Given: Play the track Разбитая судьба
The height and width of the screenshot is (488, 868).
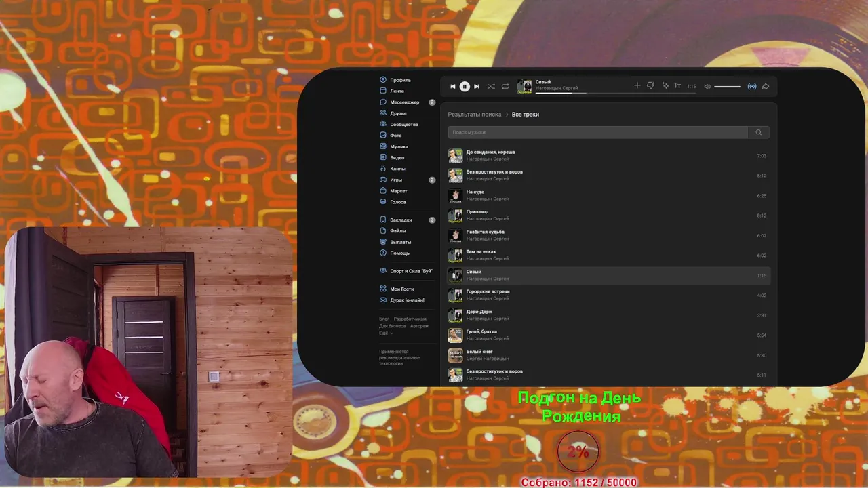Looking at the screenshot, I should (x=485, y=232).
